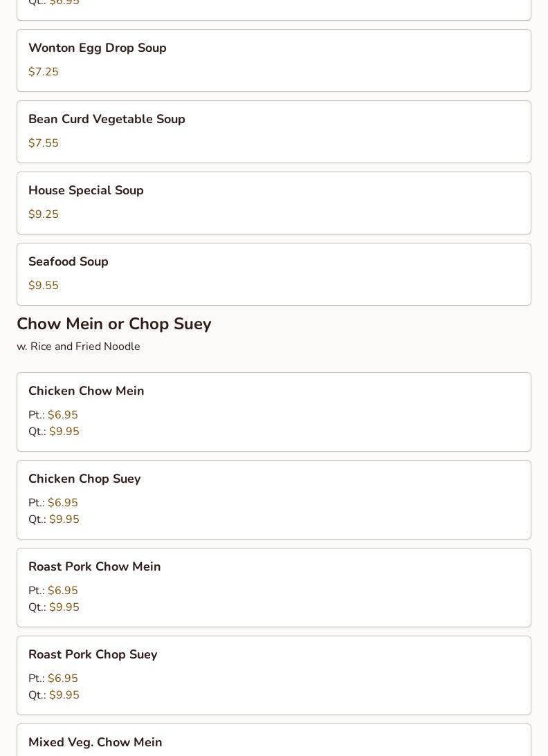Viewport: 548px width, 756px height.
Task: Choose the House Special Soup item
Action: [86, 191]
